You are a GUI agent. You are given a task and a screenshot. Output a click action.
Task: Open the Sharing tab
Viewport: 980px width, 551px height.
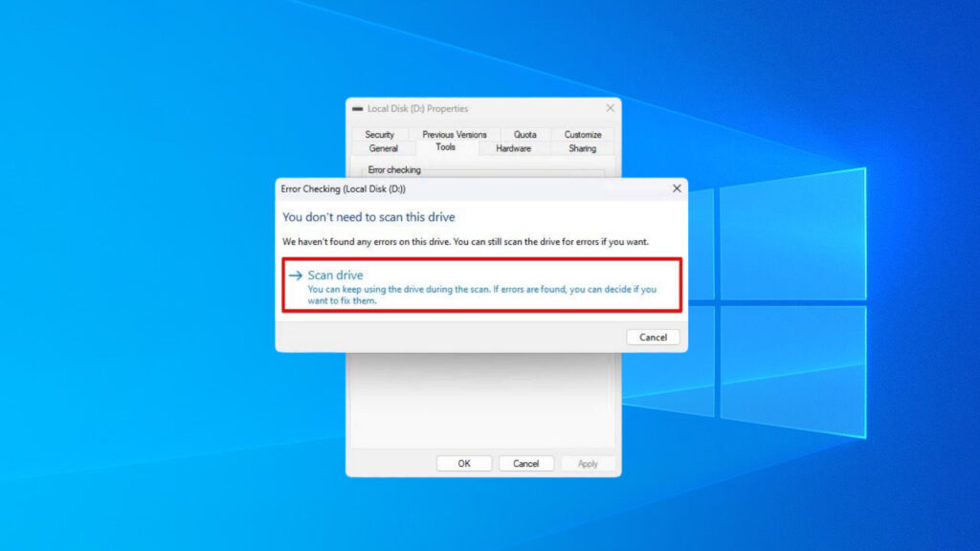[582, 148]
